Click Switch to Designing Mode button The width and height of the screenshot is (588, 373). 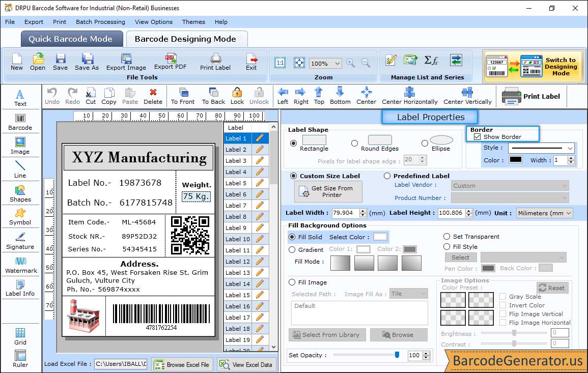[533, 67]
